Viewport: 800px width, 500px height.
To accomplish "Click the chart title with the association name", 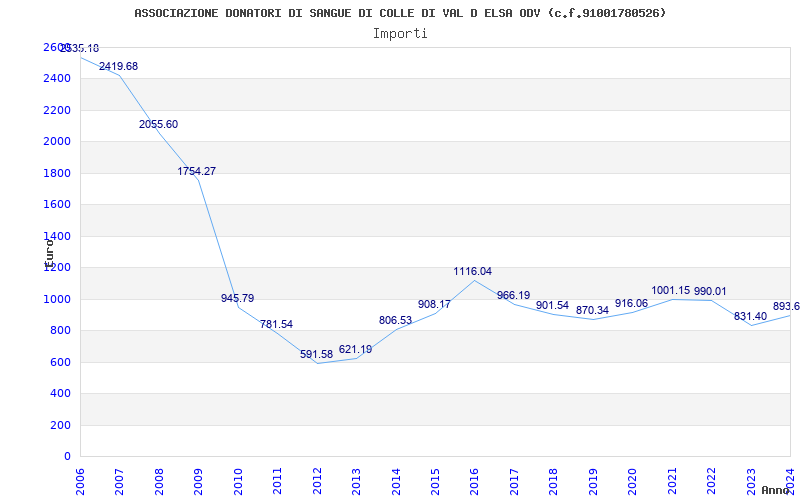I will (400, 13).
